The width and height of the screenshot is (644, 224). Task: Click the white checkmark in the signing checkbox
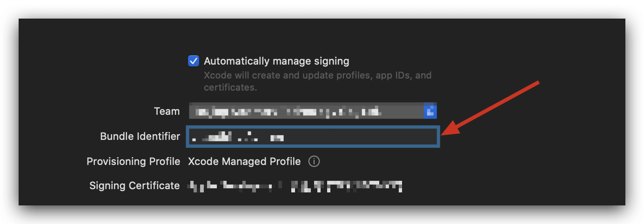(x=193, y=61)
